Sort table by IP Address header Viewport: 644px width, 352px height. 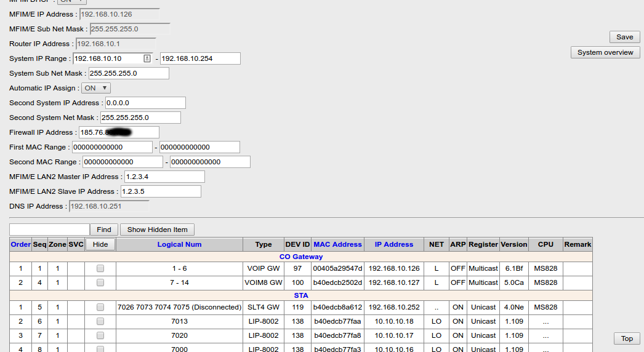[393, 244]
